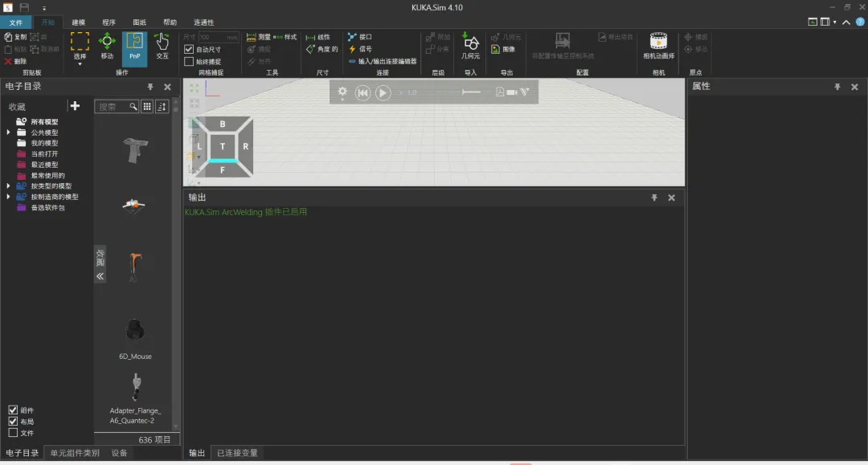This screenshot has width=868, height=465.
Task: Select back view B on view cube
Action: 223,124
